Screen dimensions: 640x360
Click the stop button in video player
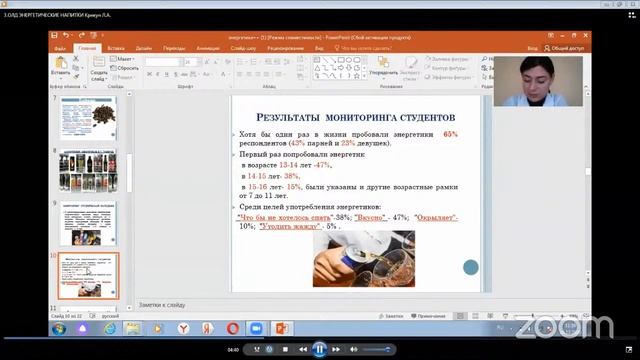[x=285, y=349]
